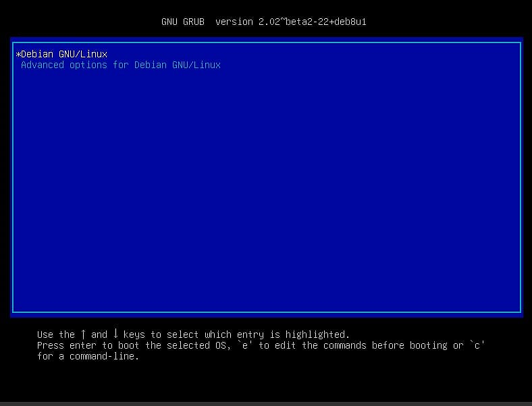Click "edit the commands before booting" text
This screenshot has height=406, width=532.
tap(361, 345)
